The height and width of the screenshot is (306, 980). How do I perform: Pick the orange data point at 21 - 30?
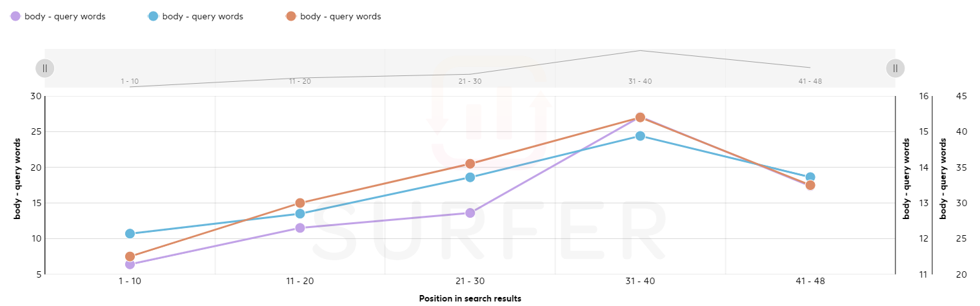[470, 164]
